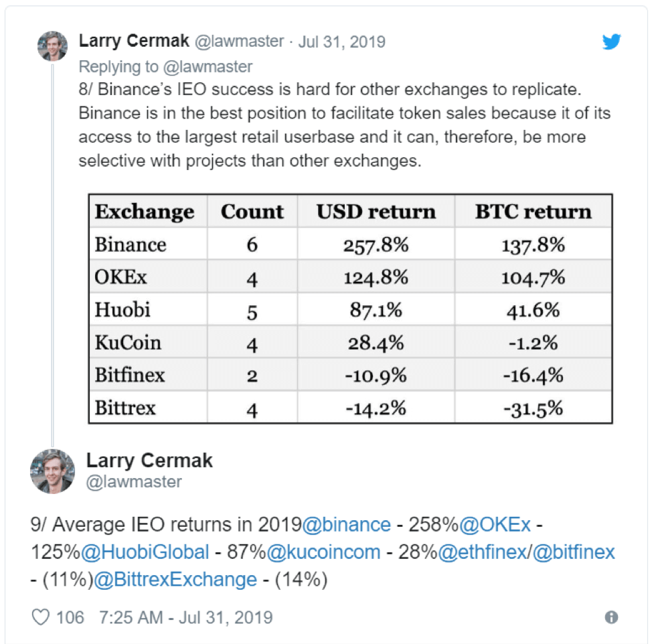Open the 7:25 AM - Jul 31, 2019 timestamp

(x=185, y=617)
